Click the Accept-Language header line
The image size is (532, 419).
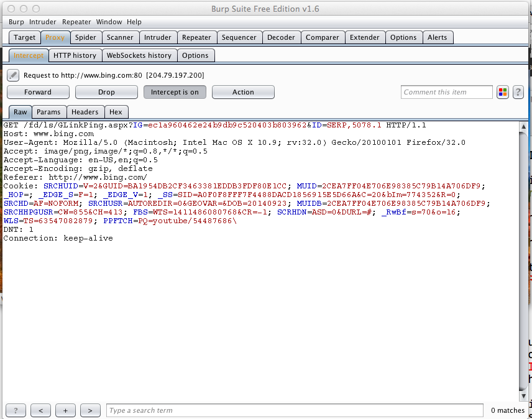click(x=80, y=160)
